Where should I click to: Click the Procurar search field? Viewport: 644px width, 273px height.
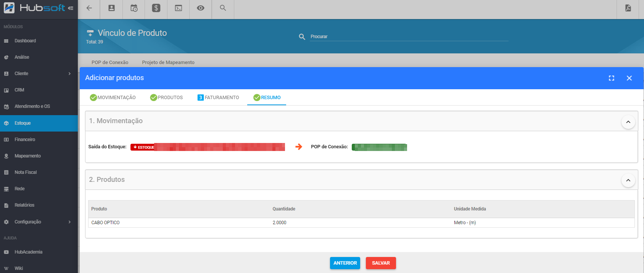(409, 37)
